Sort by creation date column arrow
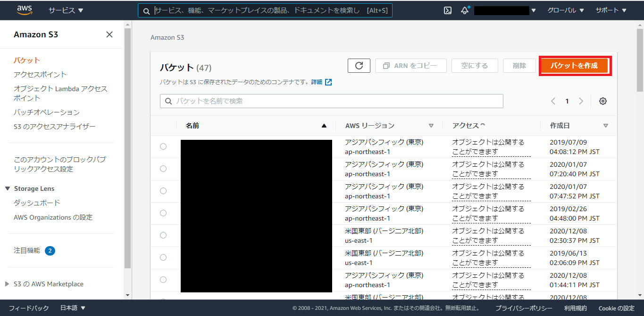 pyautogui.click(x=606, y=126)
